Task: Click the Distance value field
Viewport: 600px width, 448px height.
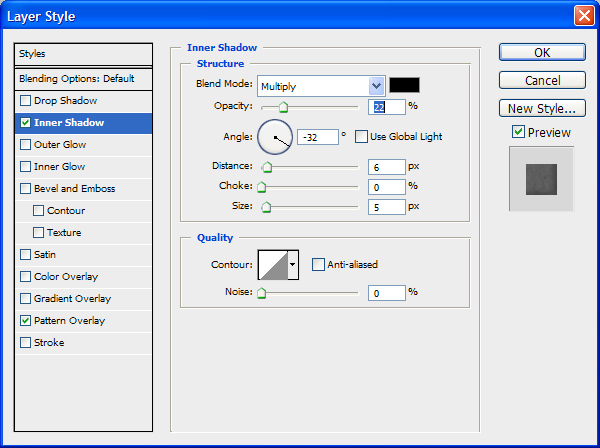Action: pos(385,167)
